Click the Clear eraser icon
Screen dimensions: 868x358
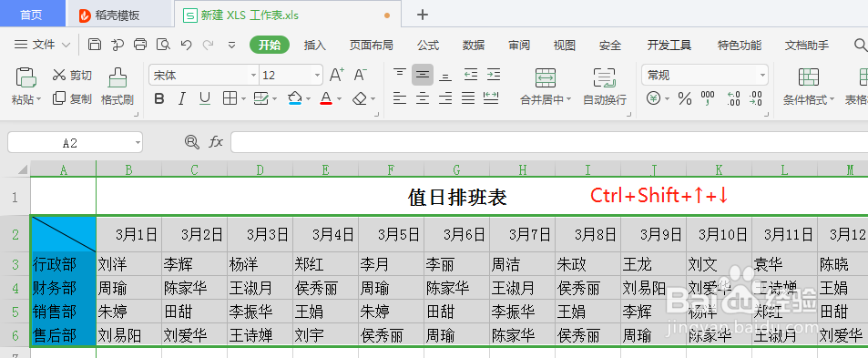[x=360, y=99]
